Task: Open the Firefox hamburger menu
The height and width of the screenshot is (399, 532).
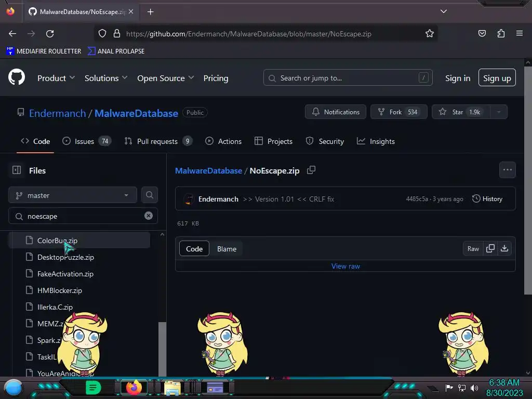Action: click(519, 33)
